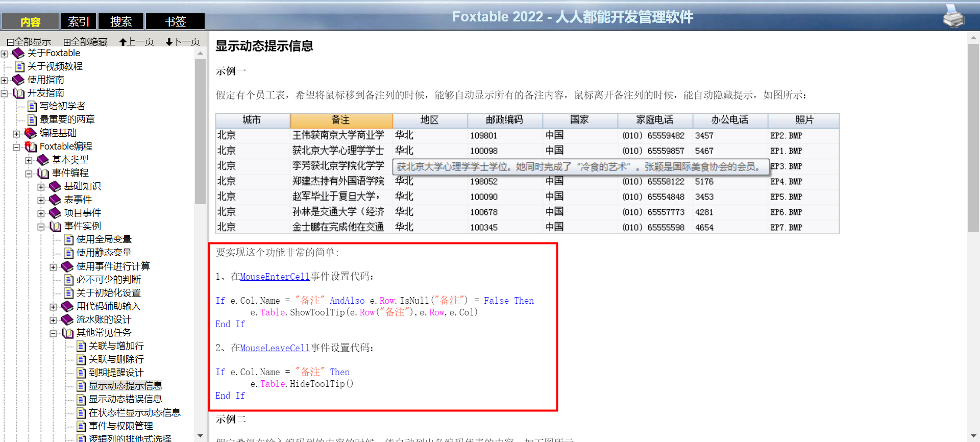Go to next page with 下一页
The height and width of the screenshot is (442, 980).
tap(183, 42)
